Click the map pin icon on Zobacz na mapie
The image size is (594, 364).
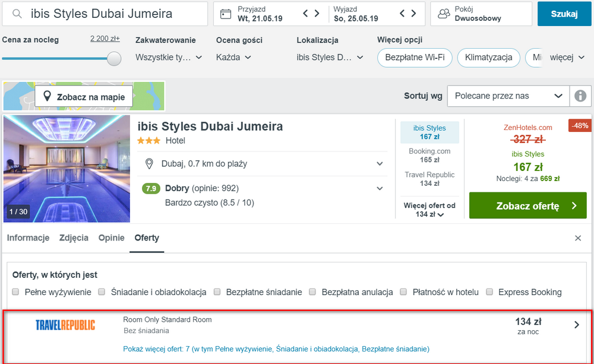click(47, 96)
